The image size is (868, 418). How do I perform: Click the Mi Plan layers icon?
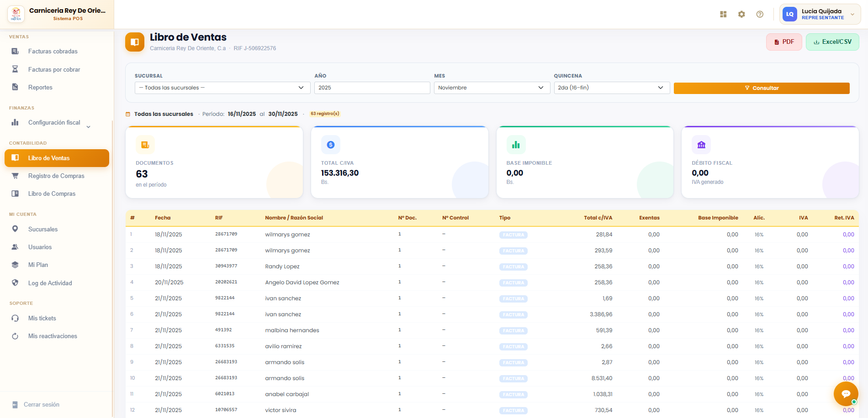pos(15,265)
